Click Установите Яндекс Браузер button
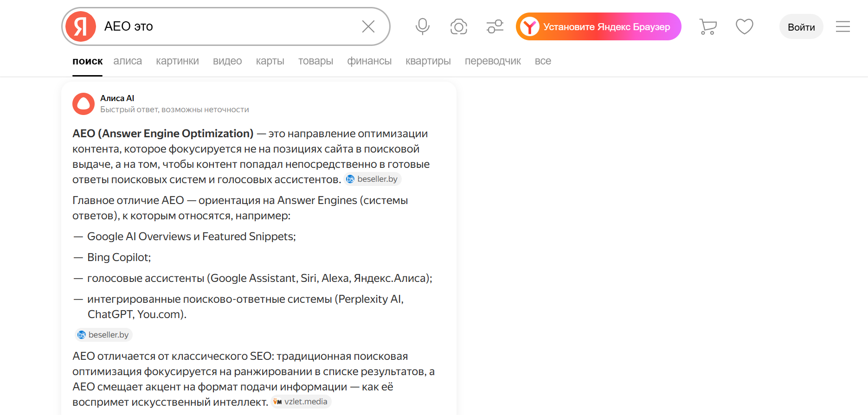 pyautogui.click(x=598, y=26)
